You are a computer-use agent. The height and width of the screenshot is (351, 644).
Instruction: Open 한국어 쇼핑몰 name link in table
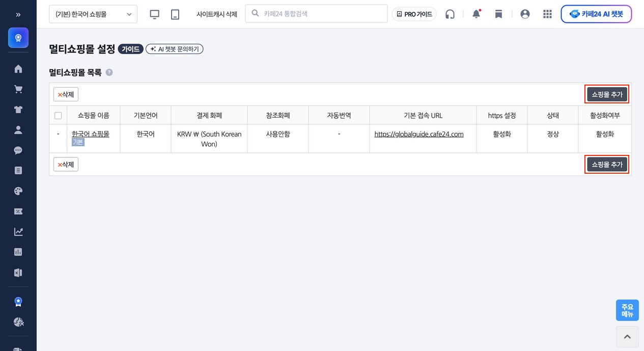[91, 134]
